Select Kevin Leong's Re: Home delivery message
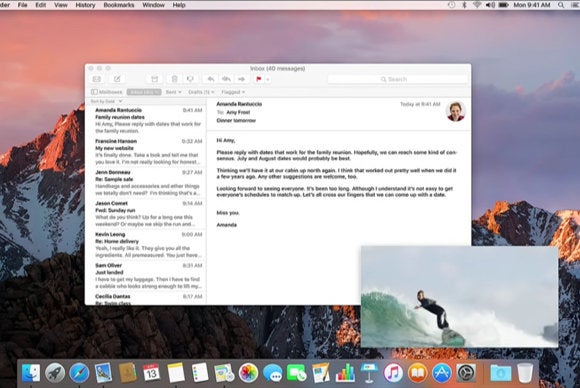The height and width of the screenshot is (388, 580). coord(148,244)
